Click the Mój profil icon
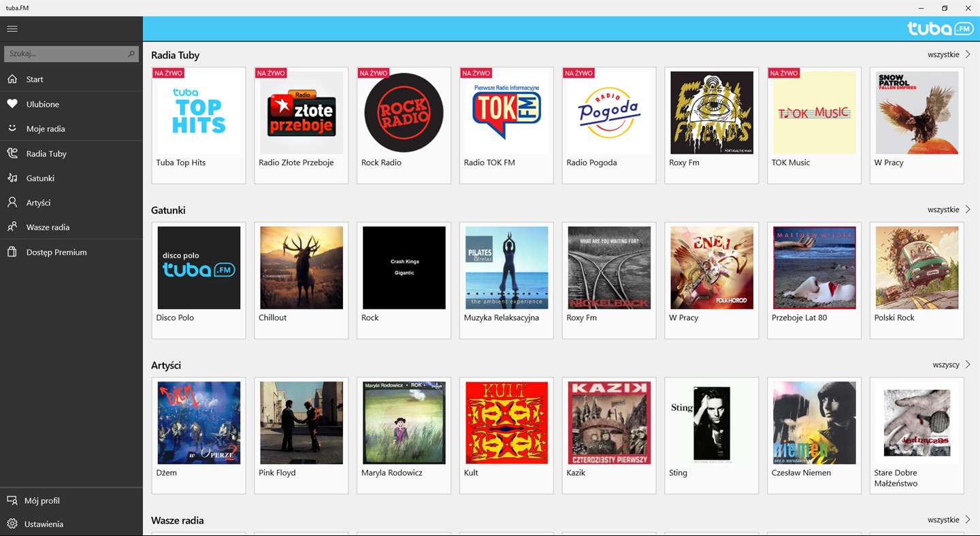Screen dimensions: 980x536 pyautogui.click(x=12, y=501)
